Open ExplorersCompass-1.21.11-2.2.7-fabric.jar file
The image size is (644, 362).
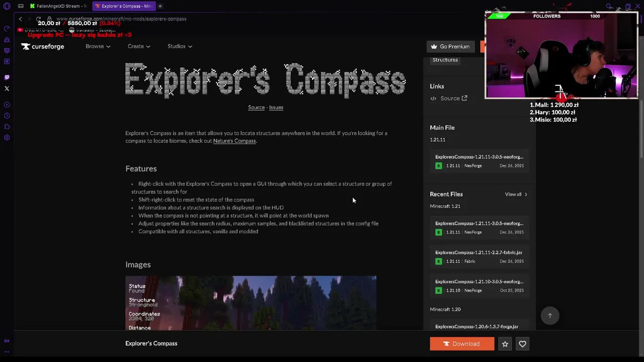pyautogui.click(x=479, y=256)
